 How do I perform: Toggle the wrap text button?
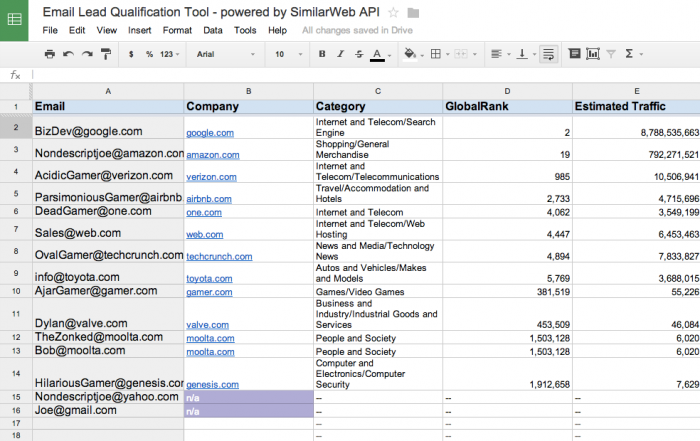(548, 54)
